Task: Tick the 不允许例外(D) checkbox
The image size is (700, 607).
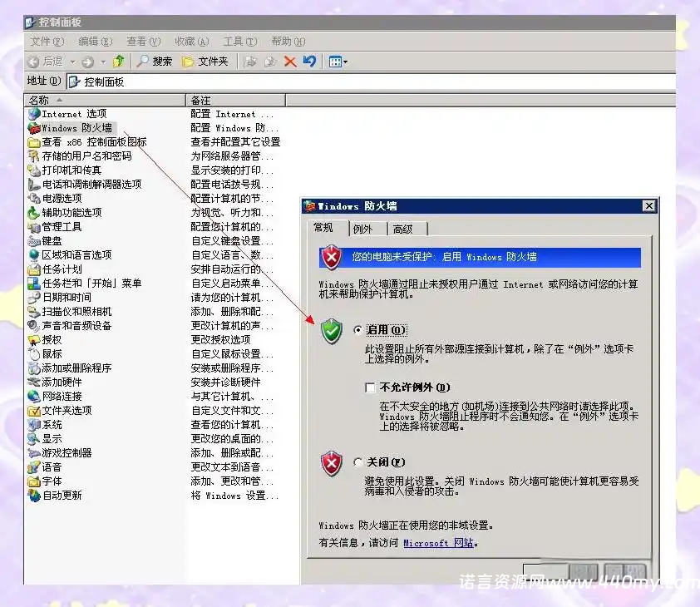Action: pyautogui.click(x=370, y=387)
